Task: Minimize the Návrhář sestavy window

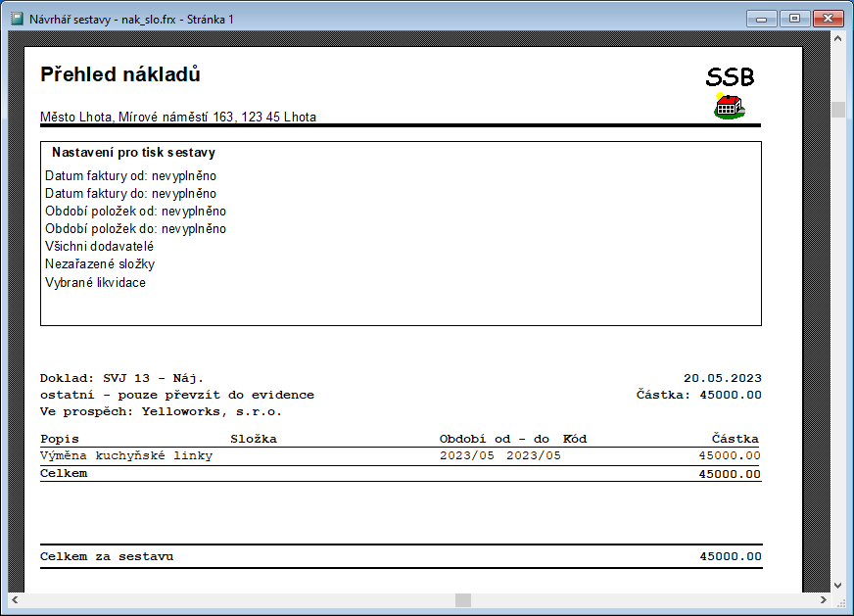Action: (x=761, y=18)
